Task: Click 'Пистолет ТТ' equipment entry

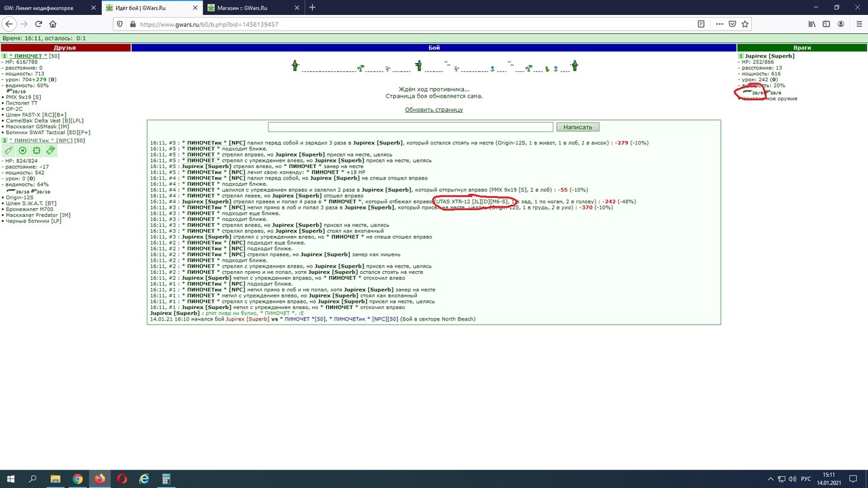Action: pos(22,103)
